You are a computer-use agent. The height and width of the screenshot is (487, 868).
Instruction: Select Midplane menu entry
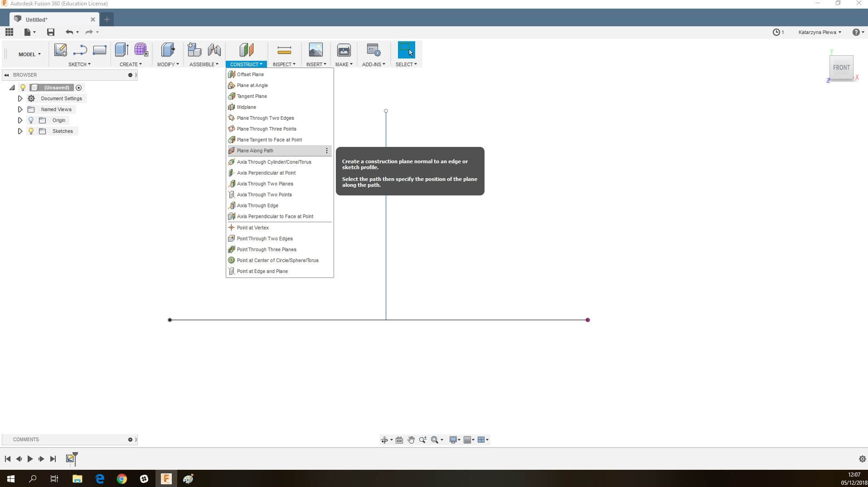point(279,107)
